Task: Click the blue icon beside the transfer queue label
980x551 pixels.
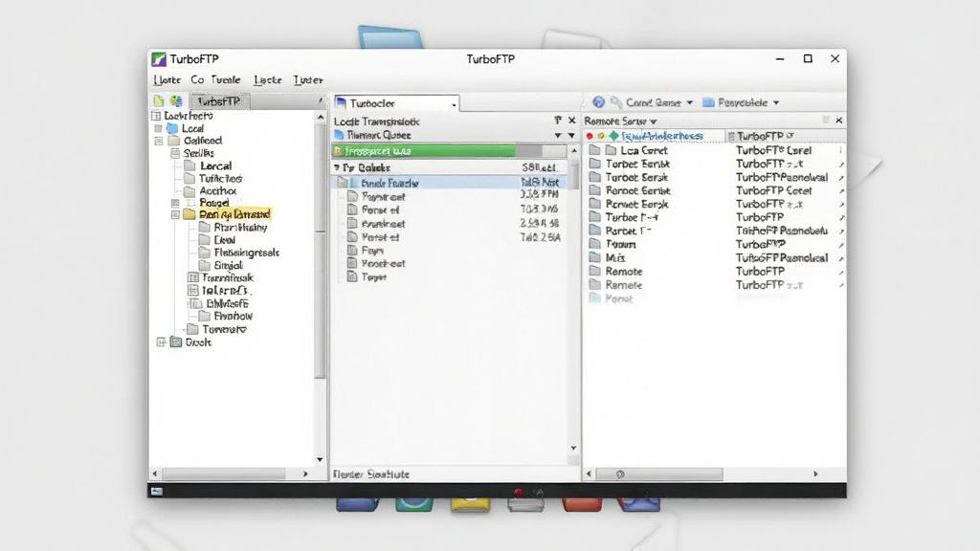Action: click(339, 135)
